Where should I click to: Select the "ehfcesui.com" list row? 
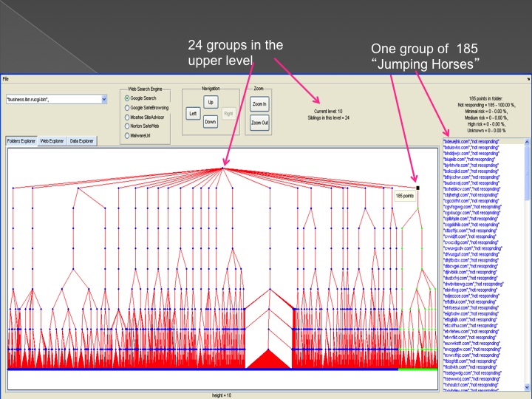tap(483, 307)
